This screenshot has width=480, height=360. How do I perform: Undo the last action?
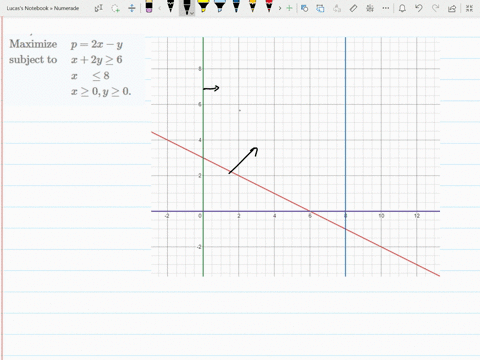419,8
